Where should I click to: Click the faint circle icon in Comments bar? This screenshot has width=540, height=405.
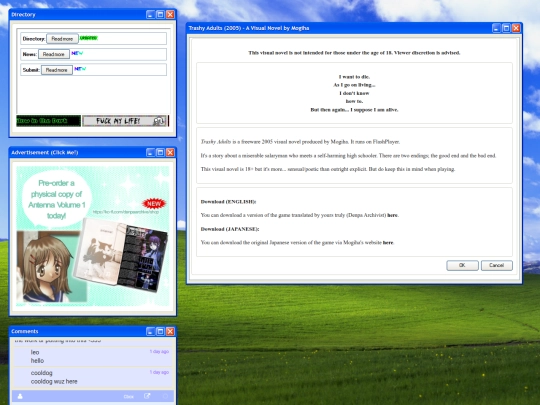165,396
